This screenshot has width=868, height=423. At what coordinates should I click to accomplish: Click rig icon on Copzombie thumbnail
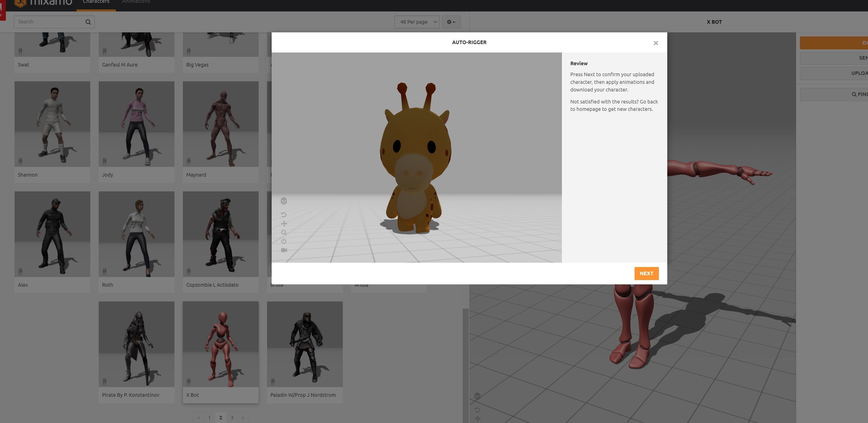[x=189, y=271]
